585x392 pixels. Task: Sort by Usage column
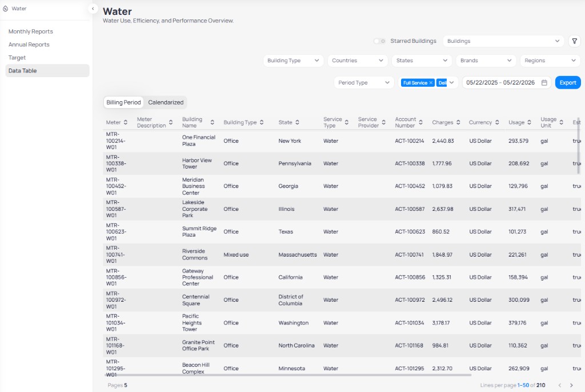(x=529, y=122)
